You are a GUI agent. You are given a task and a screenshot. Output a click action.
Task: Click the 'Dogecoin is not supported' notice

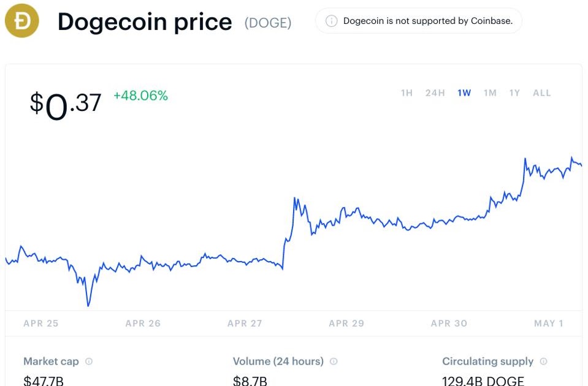click(419, 21)
